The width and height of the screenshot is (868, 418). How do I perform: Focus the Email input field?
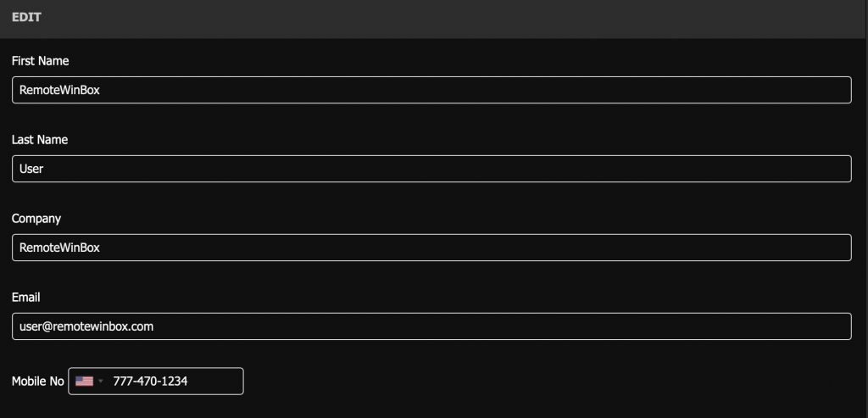tap(431, 326)
